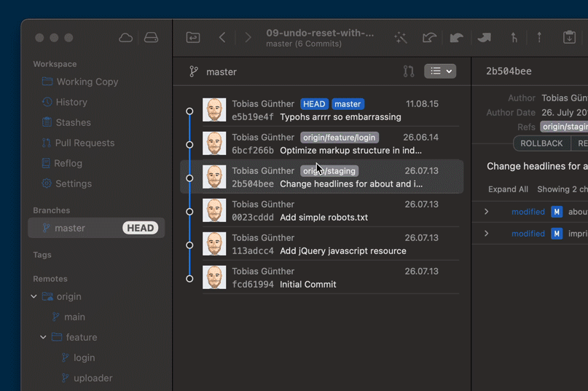Collapse the origin remote tree
The image size is (588, 391).
pyautogui.click(x=34, y=297)
